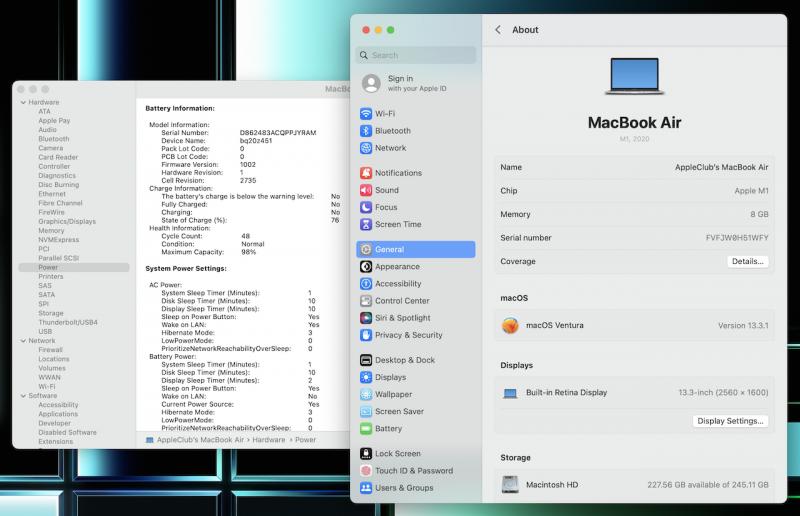The width and height of the screenshot is (800, 516).
Task: Open the Accessibility icon
Action: (366, 284)
